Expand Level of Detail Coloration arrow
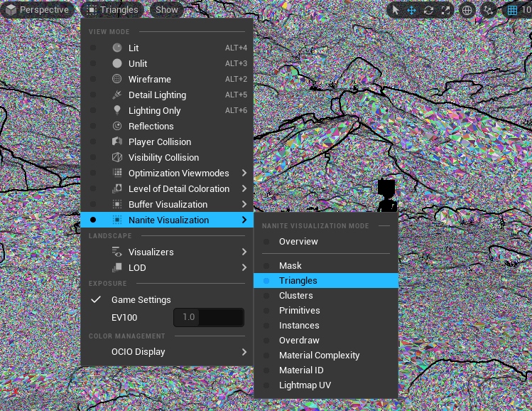The image size is (532, 411). (x=244, y=188)
